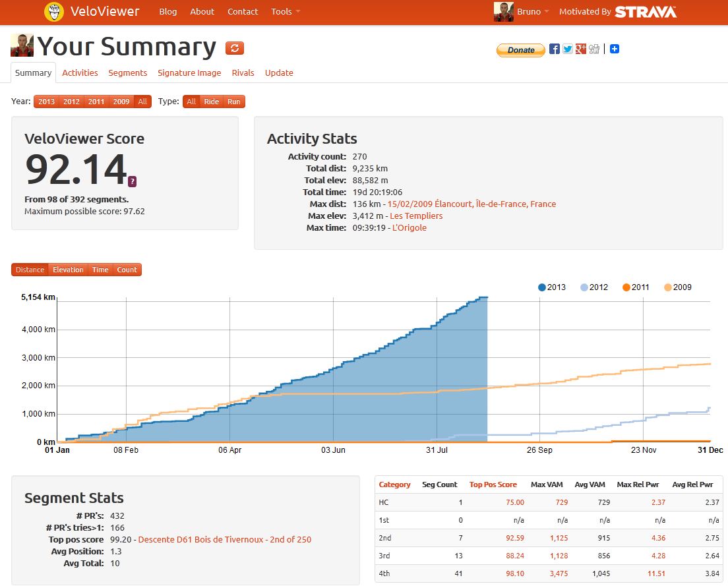Screen dimensions: 728x586
Task: Click the Donate button
Action: click(520, 50)
